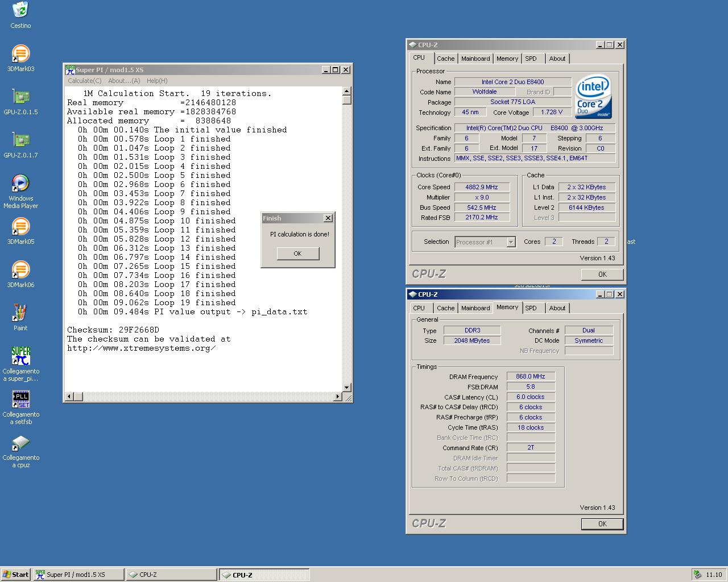Click the Super PI horizontal scroll left arrow
The width and height of the screenshot is (728, 582).
69,396
